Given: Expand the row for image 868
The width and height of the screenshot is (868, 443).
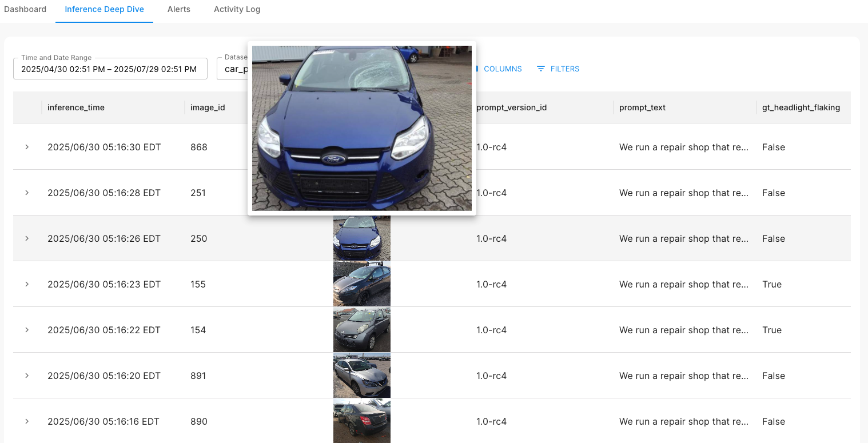Looking at the screenshot, I should pyautogui.click(x=27, y=147).
